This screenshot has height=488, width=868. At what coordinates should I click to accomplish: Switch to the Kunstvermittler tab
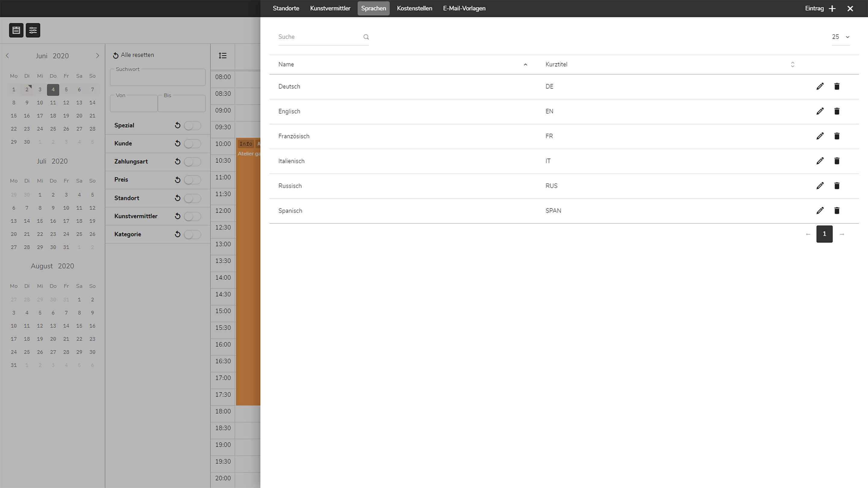point(330,8)
